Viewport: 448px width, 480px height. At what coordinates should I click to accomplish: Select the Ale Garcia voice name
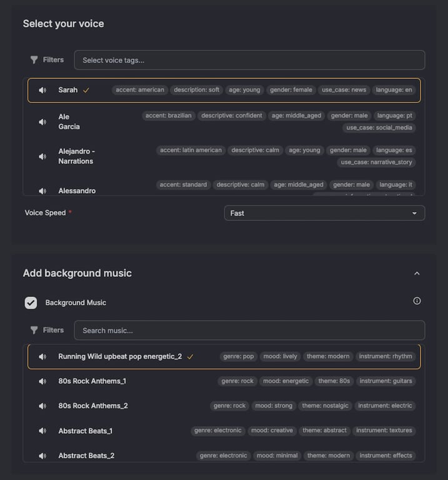coord(69,122)
